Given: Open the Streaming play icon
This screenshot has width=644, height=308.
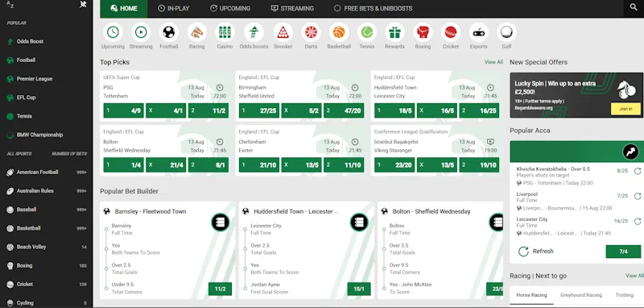Looking at the screenshot, I should pyautogui.click(x=141, y=32).
